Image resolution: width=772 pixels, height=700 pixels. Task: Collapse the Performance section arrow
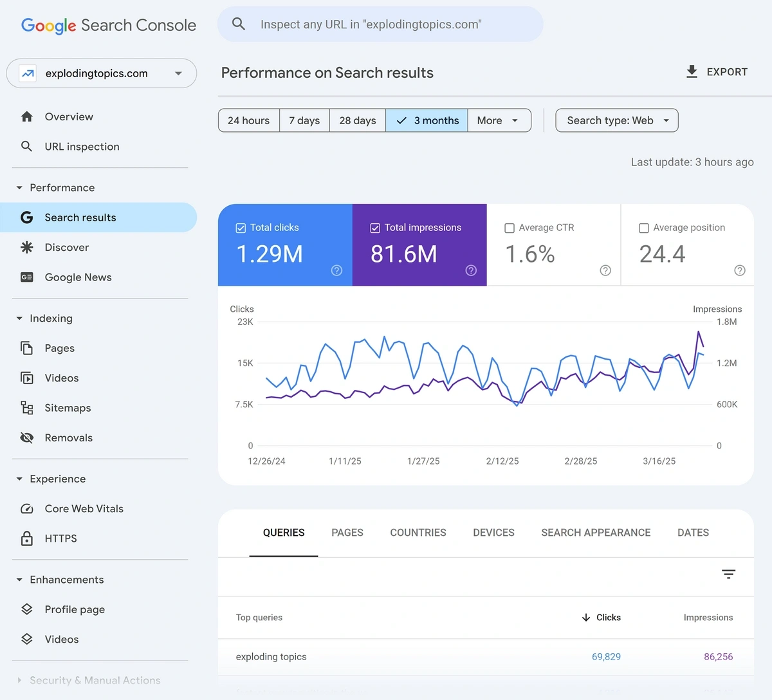coord(19,187)
